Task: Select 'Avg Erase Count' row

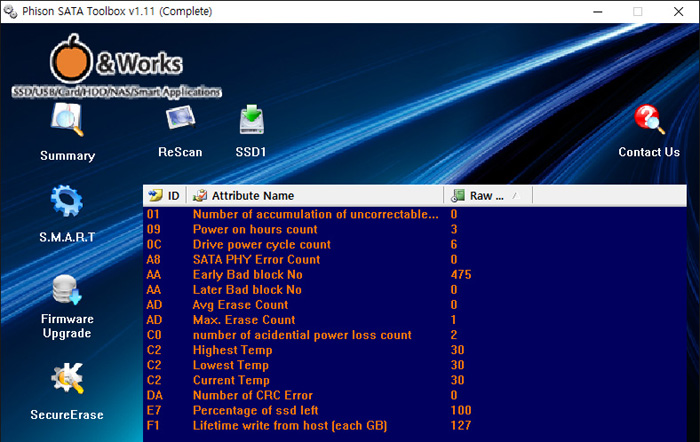Action: 415,305
